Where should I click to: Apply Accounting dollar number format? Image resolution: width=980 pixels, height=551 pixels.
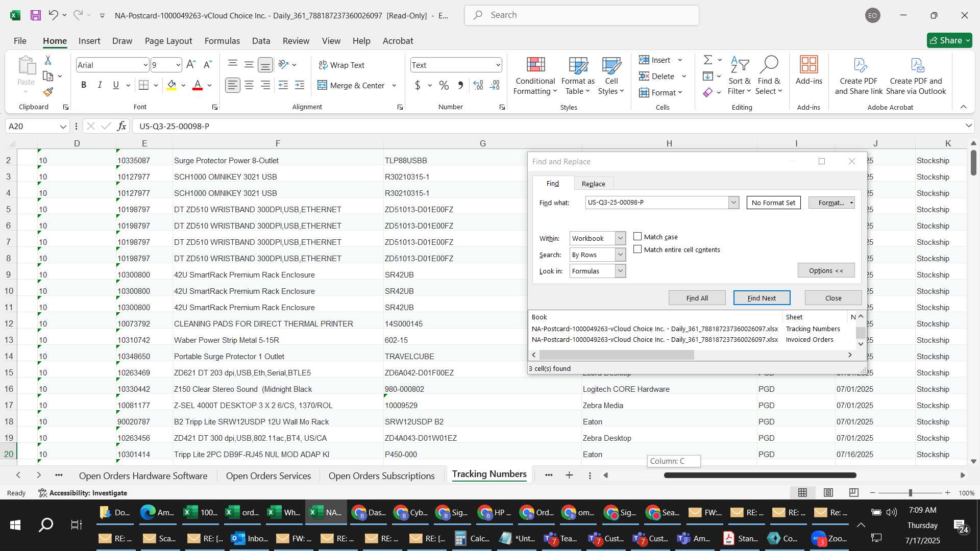pyautogui.click(x=418, y=85)
